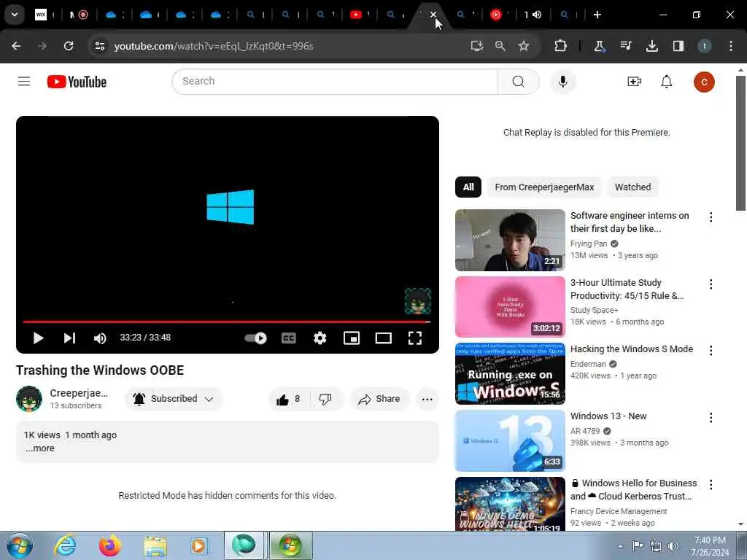
Task: Launch Internet Explorer from the taskbar
Action: [x=64, y=545]
